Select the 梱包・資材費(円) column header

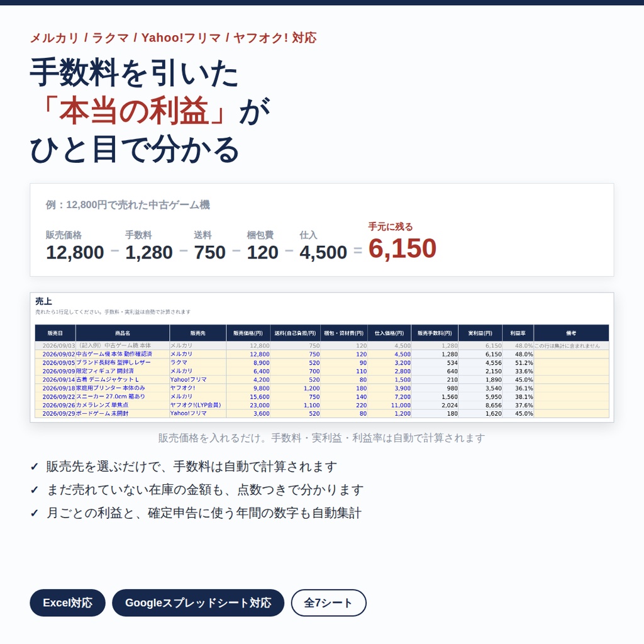(x=344, y=333)
